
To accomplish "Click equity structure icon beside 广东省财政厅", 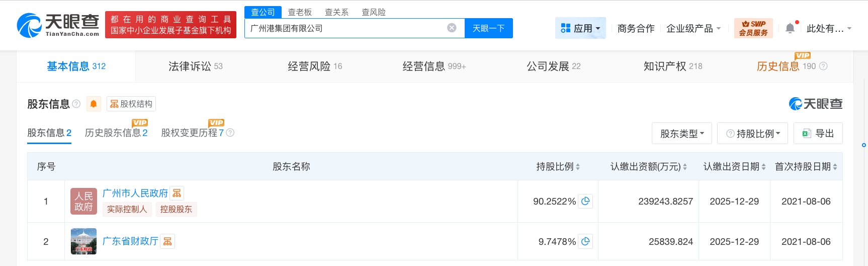I will coord(167,242).
